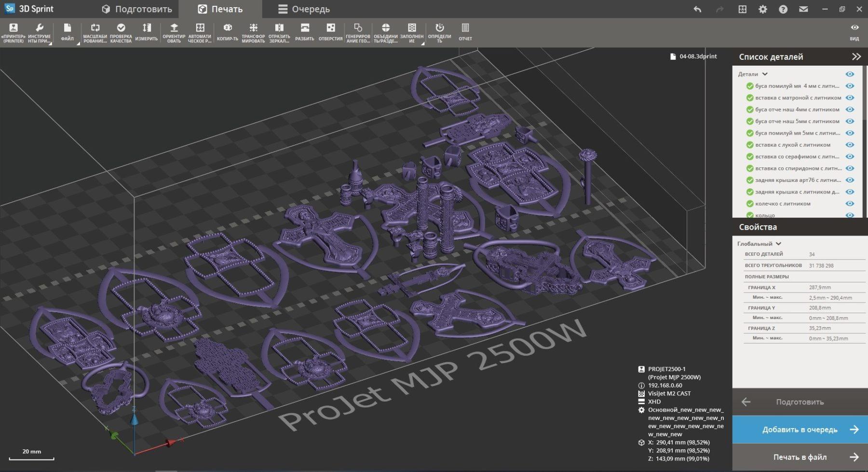Hide part 'буса отче наш 5мм с литником'
868x472 pixels.
coord(850,121)
